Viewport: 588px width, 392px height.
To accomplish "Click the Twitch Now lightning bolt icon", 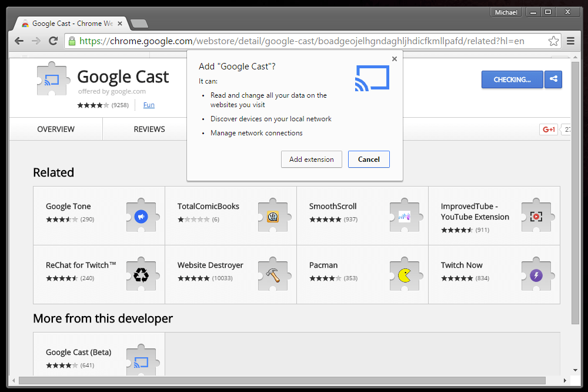I will pyautogui.click(x=536, y=273).
